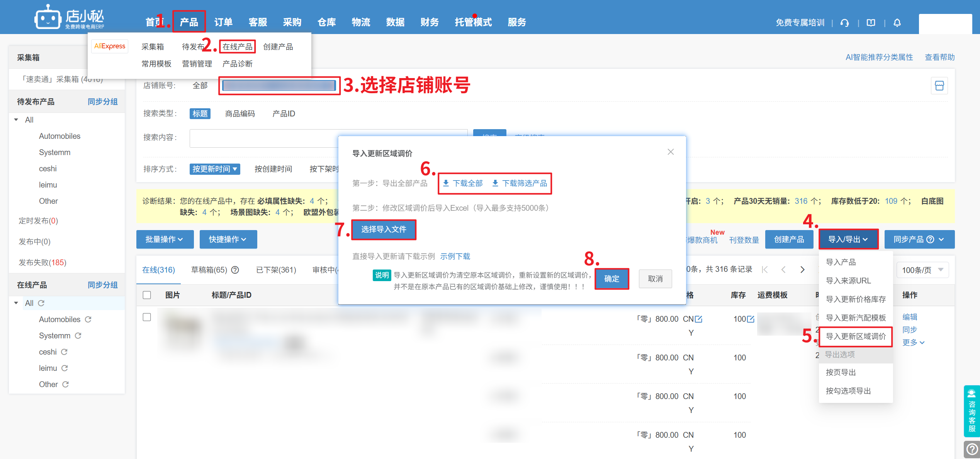Screen dimensions: 980x459
Task: Click the 示例下载 link
Action: click(x=455, y=256)
